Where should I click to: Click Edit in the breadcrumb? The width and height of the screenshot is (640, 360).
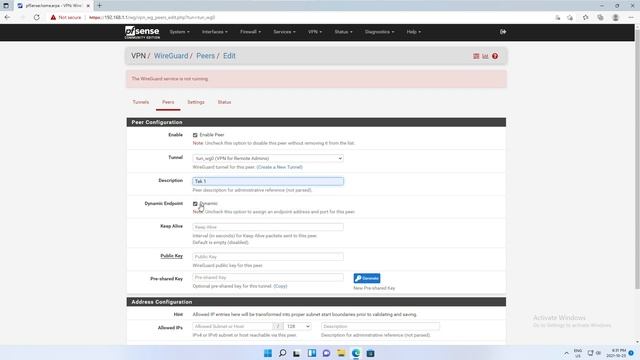point(229,56)
